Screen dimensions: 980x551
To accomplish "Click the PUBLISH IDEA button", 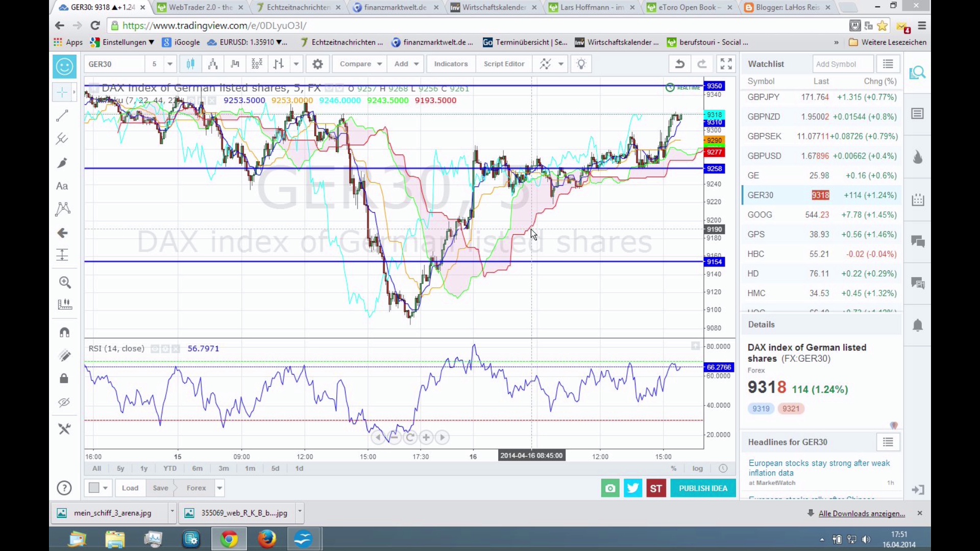I will 703,488.
